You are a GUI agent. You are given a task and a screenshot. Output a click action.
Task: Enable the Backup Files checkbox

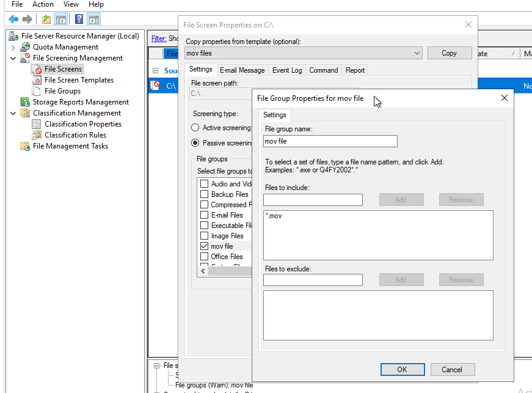(x=205, y=194)
